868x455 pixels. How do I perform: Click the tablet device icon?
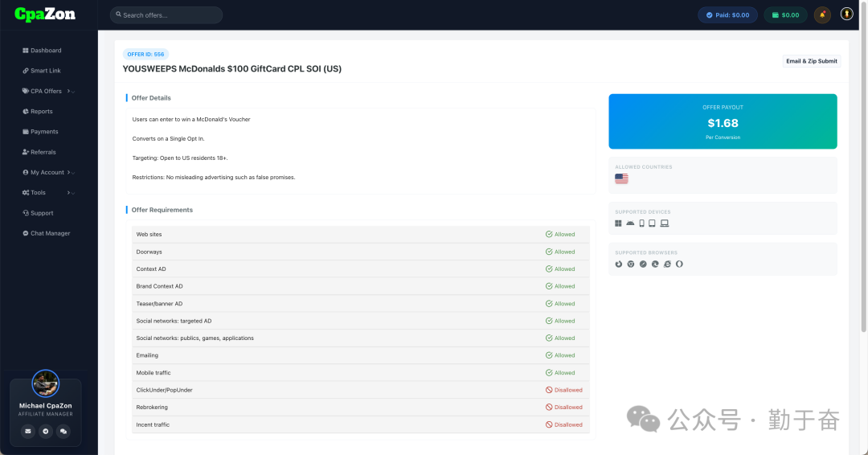pyautogui.click(x=652, y=223)
